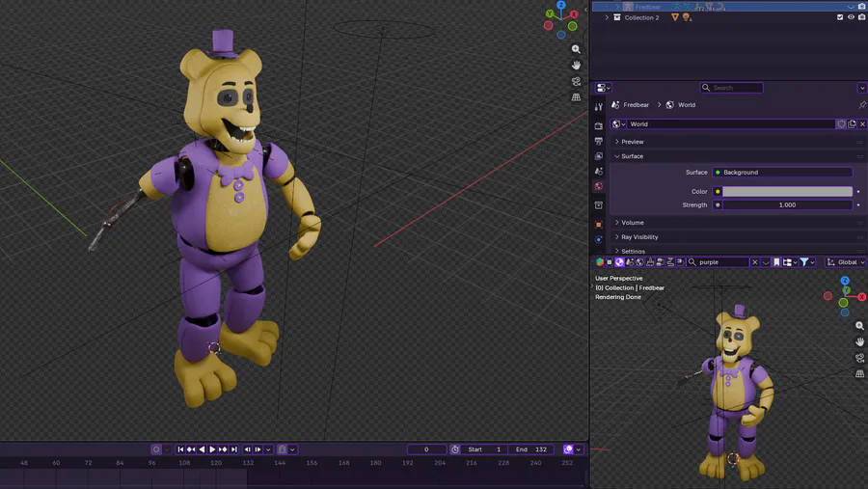868x489 pixels.
Task: Expand the Preview panel
Action: pos(633,142)
